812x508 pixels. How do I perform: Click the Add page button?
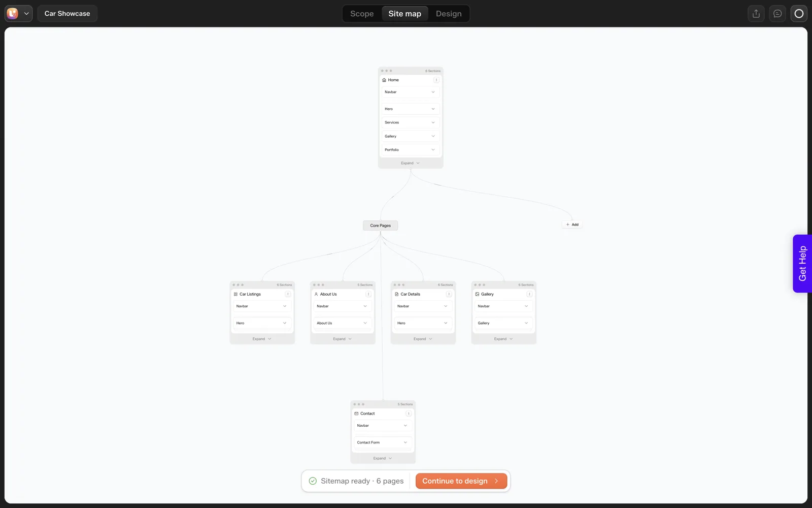pyautogui.click(x=572, y=225)
